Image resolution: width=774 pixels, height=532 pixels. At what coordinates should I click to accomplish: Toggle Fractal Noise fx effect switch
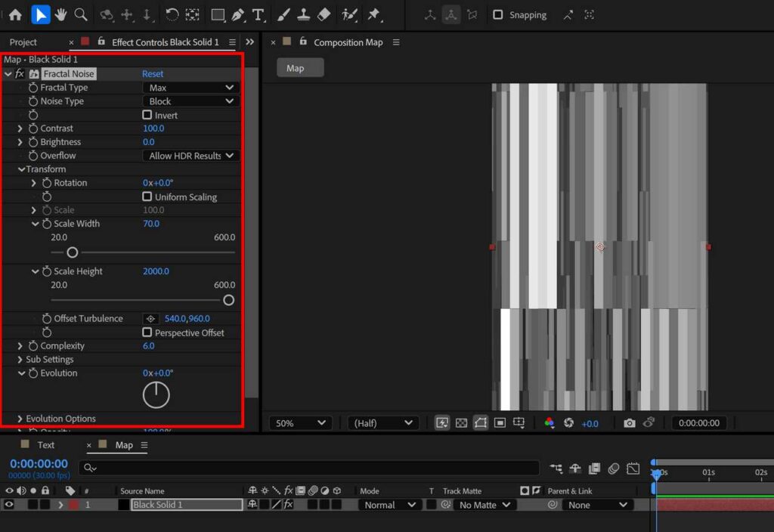click(20, 73)
